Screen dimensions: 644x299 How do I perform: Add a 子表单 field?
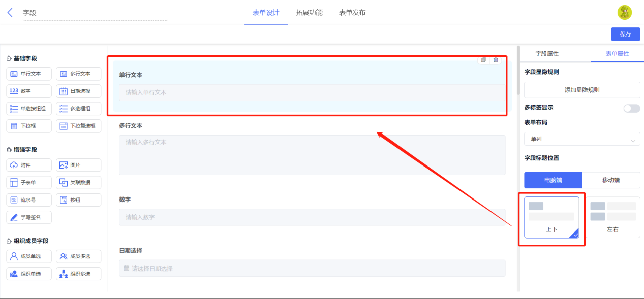click(29, 183)
